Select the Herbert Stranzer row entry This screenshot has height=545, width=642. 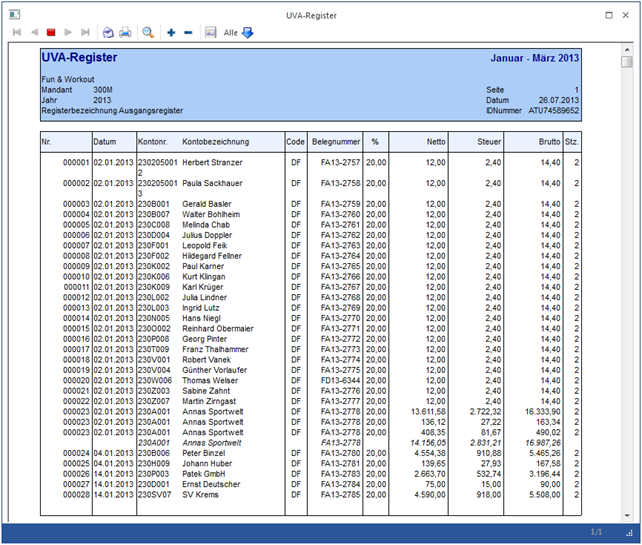(212, 162)
